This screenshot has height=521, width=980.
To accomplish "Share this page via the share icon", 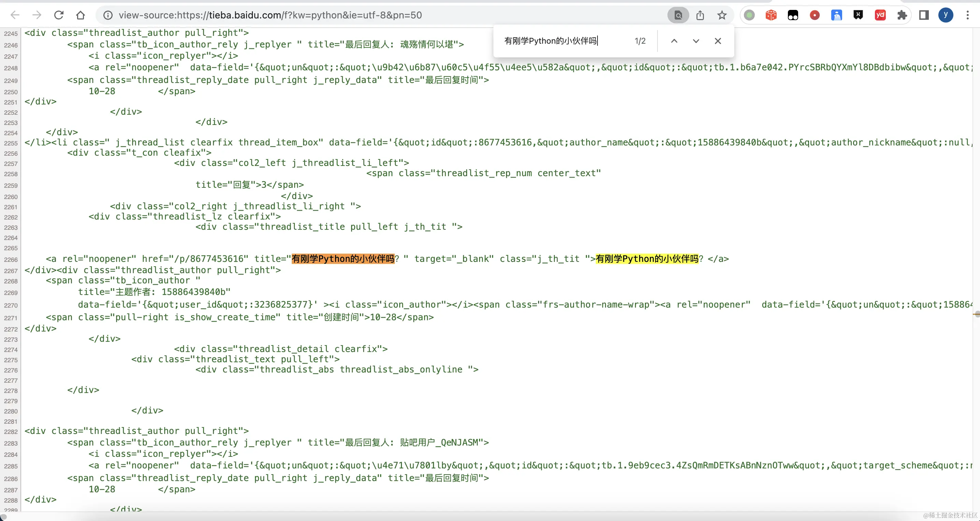I will click(700, 15).
